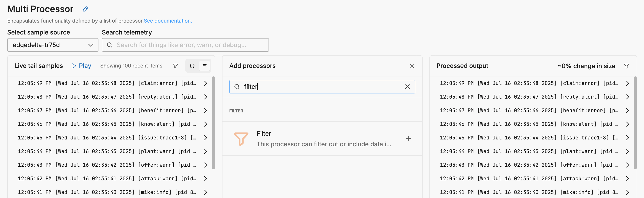
Task: Select the Filter processor entry
Action: point(322,139)
